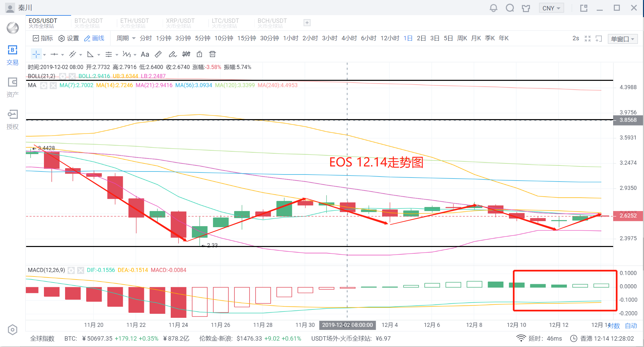Open the 单窗口 window layout dropdown
Screen dimensions: 644x347
point(623,39)
